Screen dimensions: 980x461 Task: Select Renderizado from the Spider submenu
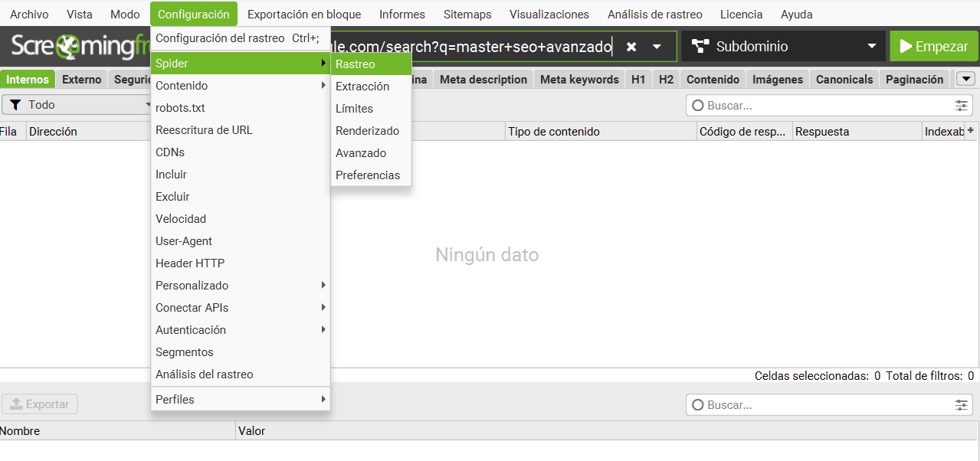point(366,130)
